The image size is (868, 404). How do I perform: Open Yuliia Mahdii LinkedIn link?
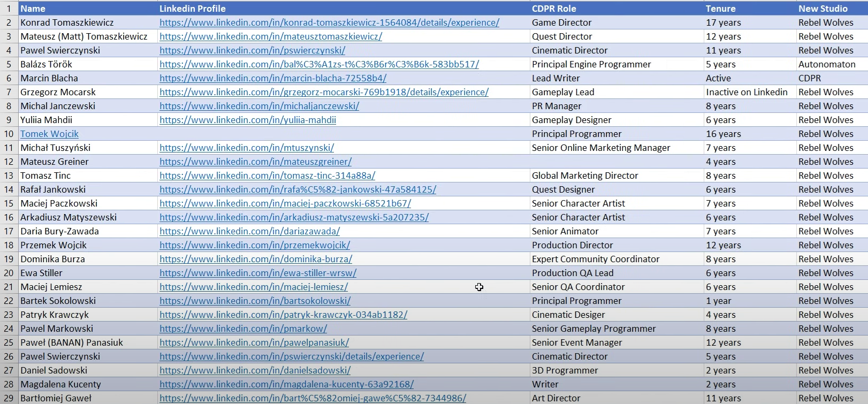[248, 120]
